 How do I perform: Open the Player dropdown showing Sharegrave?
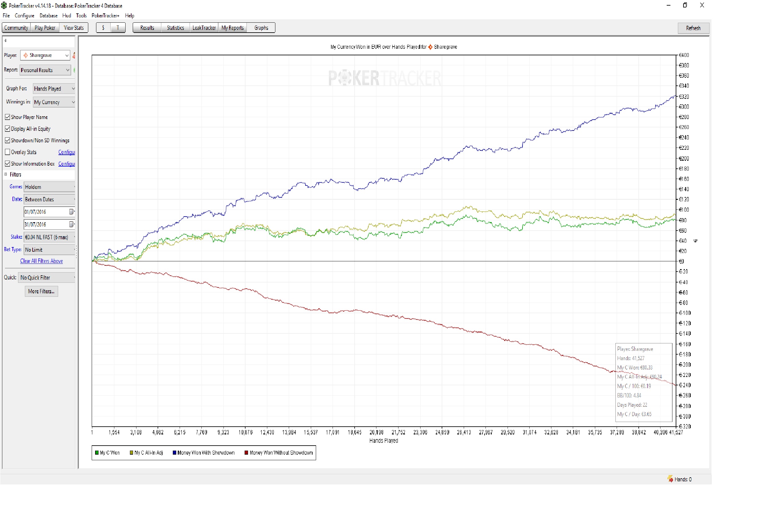click(45, 55)
